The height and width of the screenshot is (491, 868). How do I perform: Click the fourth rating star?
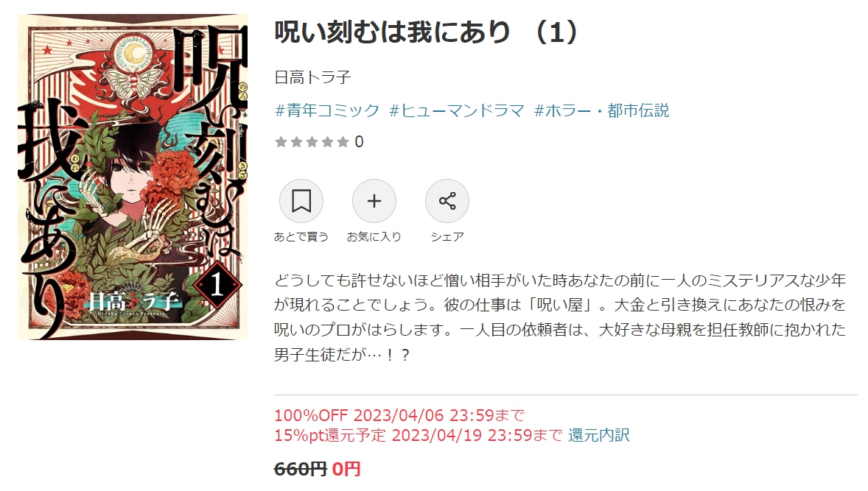(x=328, y=142)
